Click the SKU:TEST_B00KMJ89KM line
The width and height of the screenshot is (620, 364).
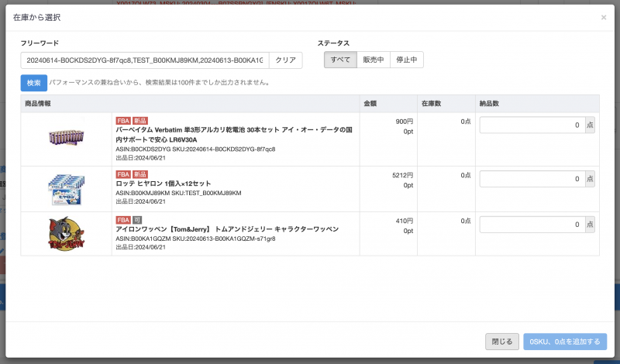pyautogui.click(x=178, y=194)
